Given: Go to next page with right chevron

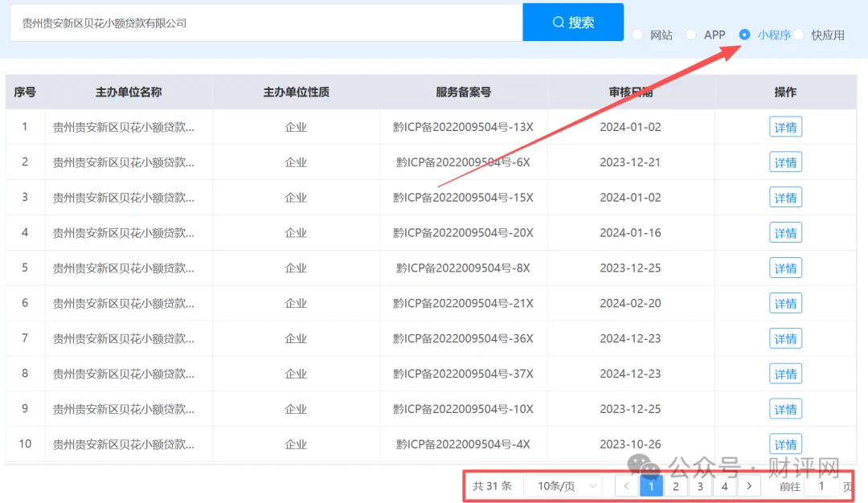Looking at the screenshot, I should click(x=749, y=486).
